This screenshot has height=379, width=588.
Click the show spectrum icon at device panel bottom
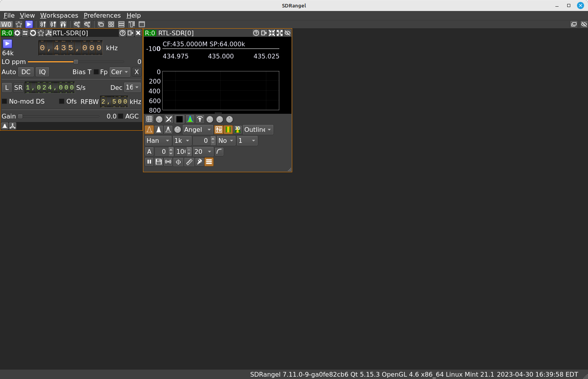tap(5, 126)
